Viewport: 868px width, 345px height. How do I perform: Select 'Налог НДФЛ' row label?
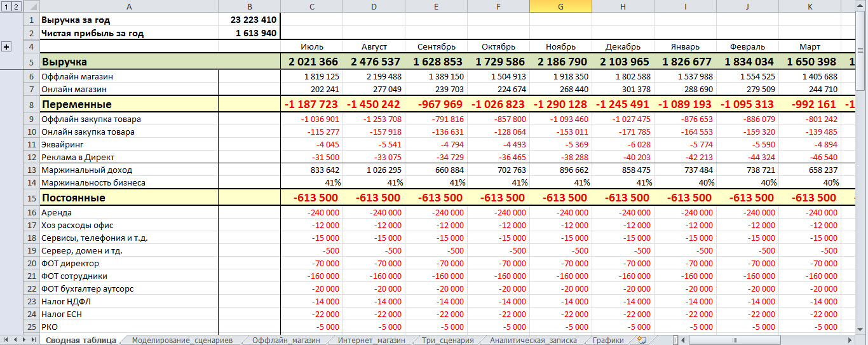(x=129, y=301)
